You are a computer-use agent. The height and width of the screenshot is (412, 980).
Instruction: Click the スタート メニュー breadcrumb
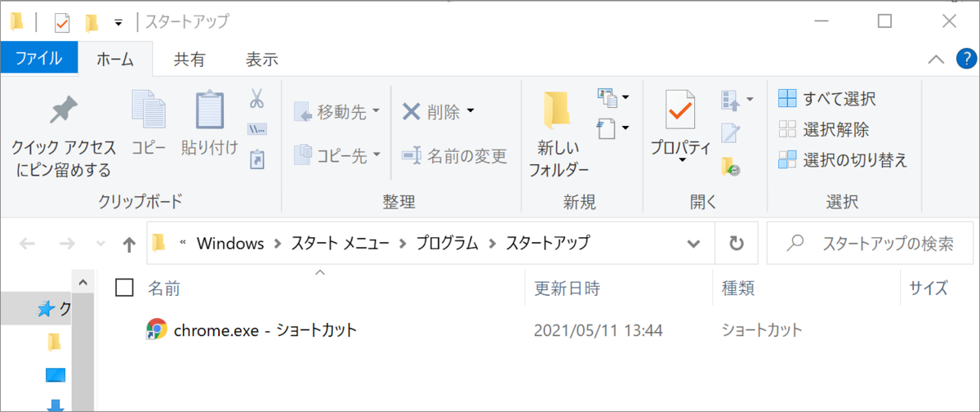tap(341, 243)
